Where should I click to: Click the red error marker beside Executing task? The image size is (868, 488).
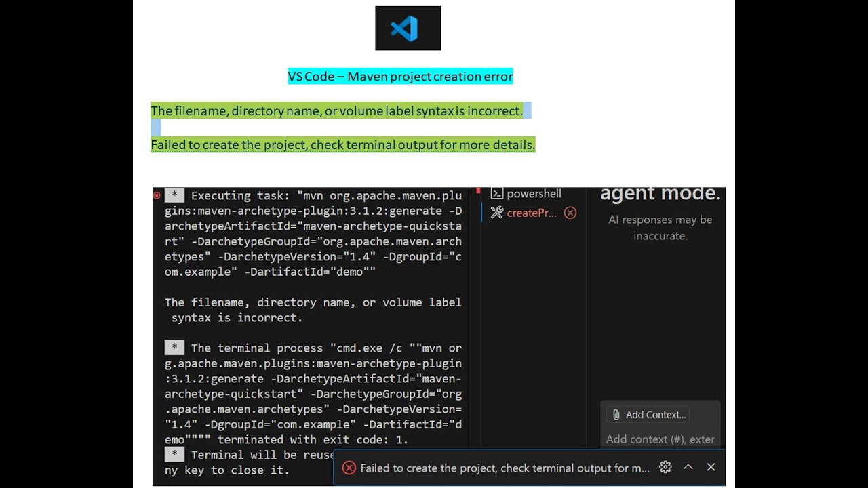[157, 195]
